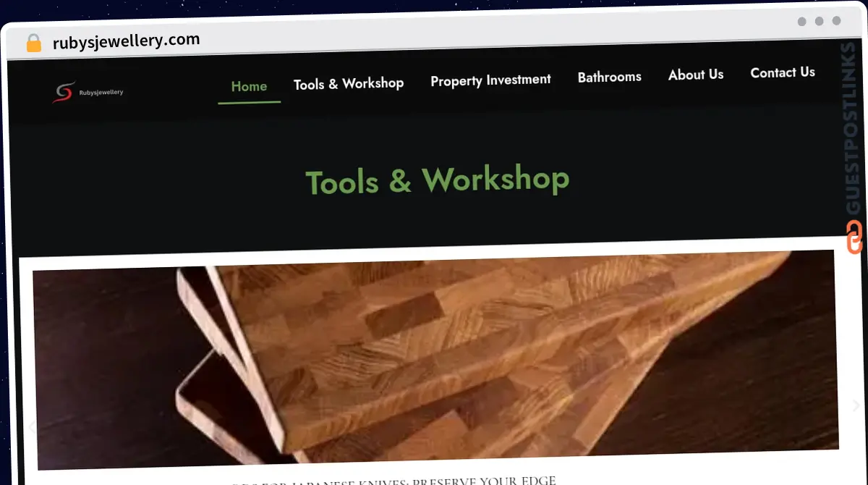Click the rubysjewellery.com address text
This screenshot has width=868, height=485.
[x=127, y=41]
